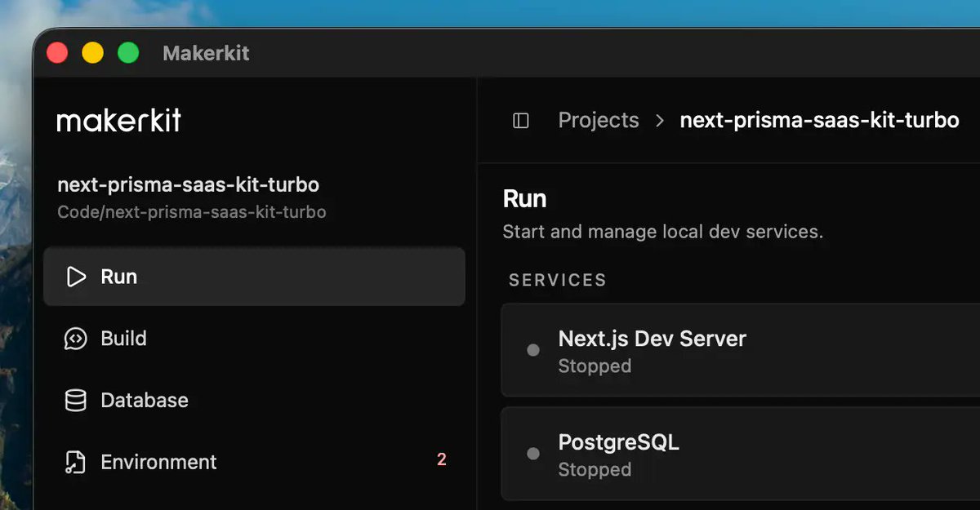
Task: Minimize window with yellow button
Action: point(92,53)
